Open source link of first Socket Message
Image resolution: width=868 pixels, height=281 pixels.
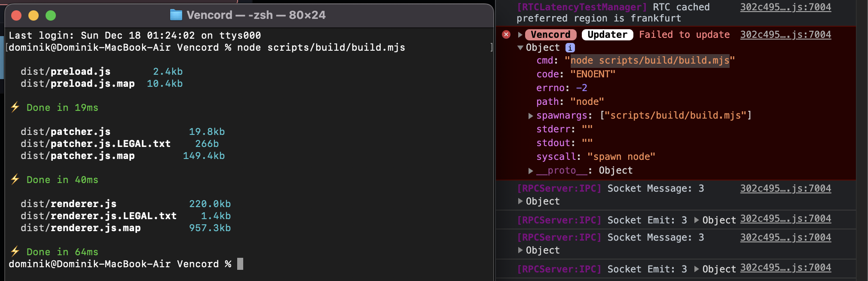(x=785, y=188)
